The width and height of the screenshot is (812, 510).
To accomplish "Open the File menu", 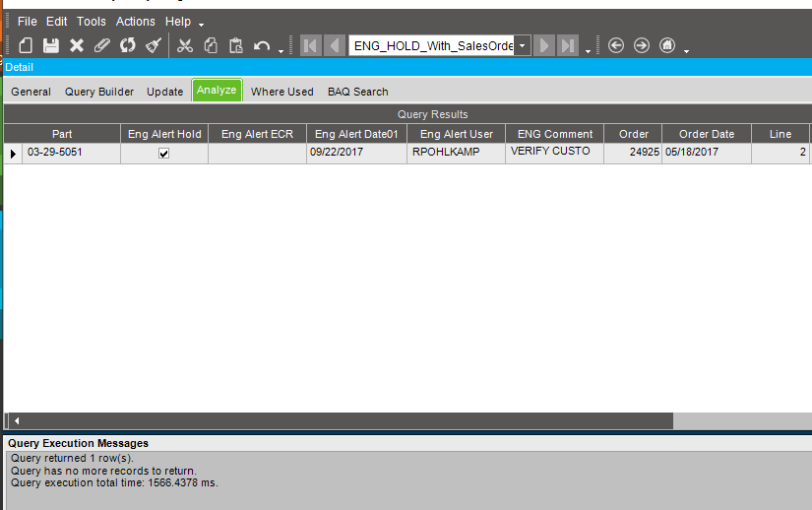I will [x=27, y=22].
